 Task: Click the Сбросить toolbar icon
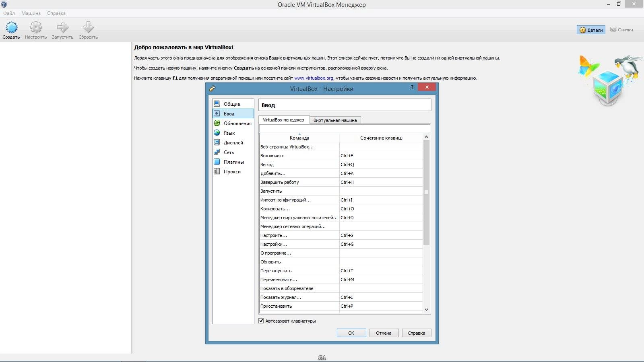(88, 27)
